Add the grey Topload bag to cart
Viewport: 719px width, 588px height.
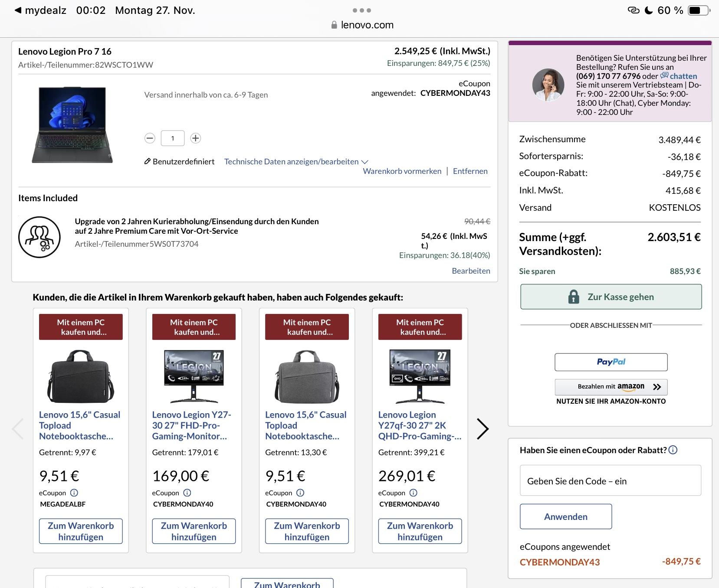coord(307,531)
